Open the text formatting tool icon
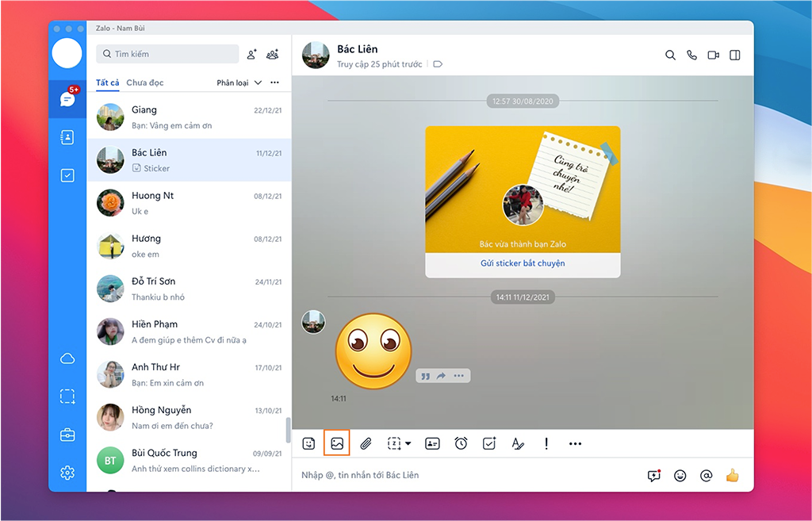Image resolution: width=812 pixels, height=521 pixels. [517, 443]
